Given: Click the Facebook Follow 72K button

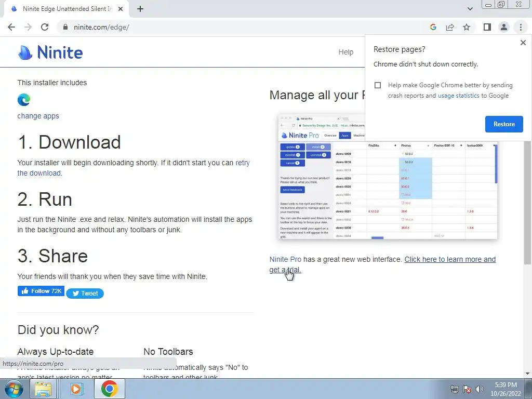Looking at the screenshot, I should (x=41, y=291).
